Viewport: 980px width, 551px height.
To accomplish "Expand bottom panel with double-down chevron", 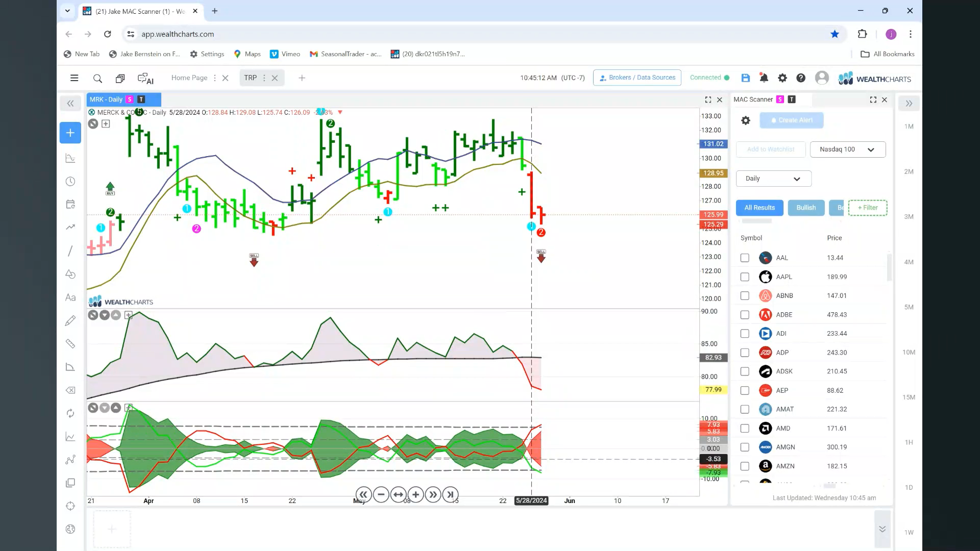I will (x=882, y=529).
